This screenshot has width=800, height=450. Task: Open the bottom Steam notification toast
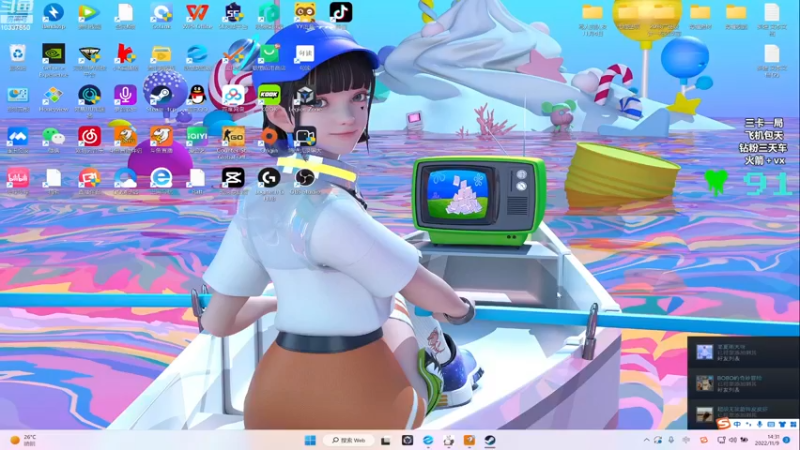click(x=744, y=412)
